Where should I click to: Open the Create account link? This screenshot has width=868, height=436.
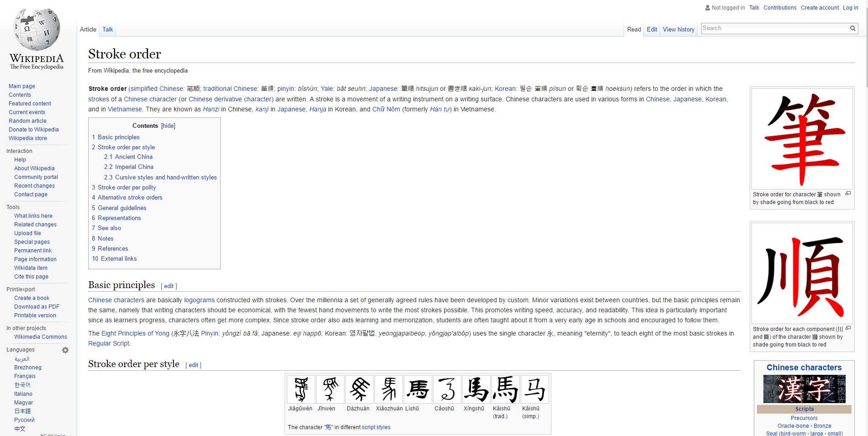[x=820, y=8]
